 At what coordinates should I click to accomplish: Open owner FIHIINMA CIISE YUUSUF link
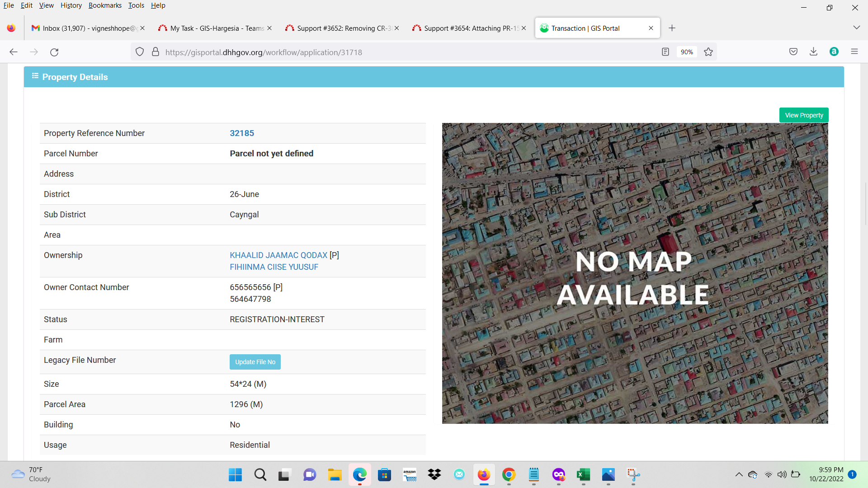pyautogui.click(x=274, y=267)
